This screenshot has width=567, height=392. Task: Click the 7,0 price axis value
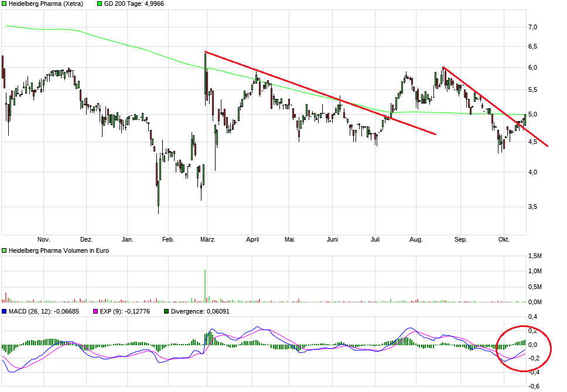pyautogui.click(x=532, y=27)
